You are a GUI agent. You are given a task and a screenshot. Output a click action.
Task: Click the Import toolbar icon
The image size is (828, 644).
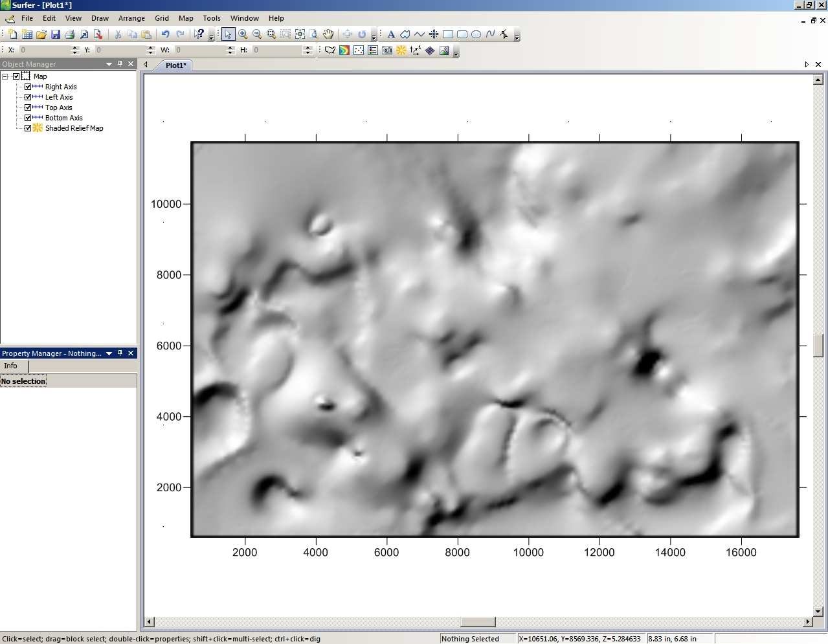click(84, 34)
